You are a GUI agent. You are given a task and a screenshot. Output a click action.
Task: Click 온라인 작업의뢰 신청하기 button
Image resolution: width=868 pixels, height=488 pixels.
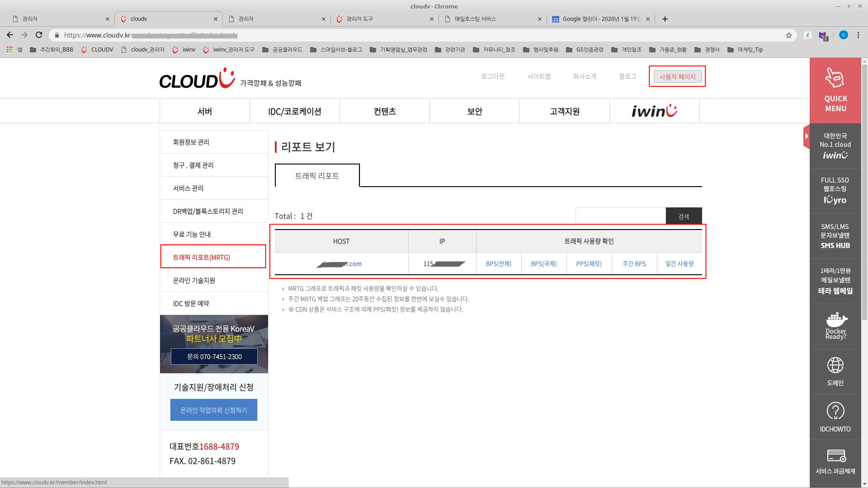[x=214, y=410]
